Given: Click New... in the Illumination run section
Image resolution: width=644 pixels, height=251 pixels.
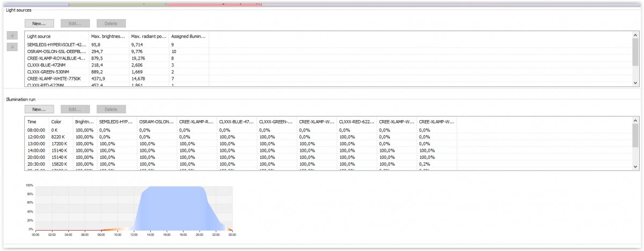Looking at the screenshot, I should (x=39, y=109).
